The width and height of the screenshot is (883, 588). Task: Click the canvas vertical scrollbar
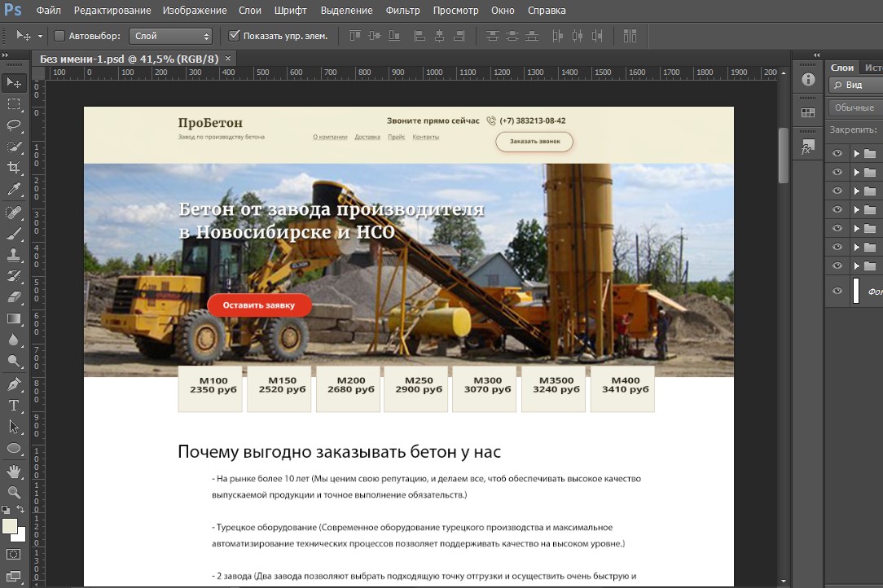point(784,155)
